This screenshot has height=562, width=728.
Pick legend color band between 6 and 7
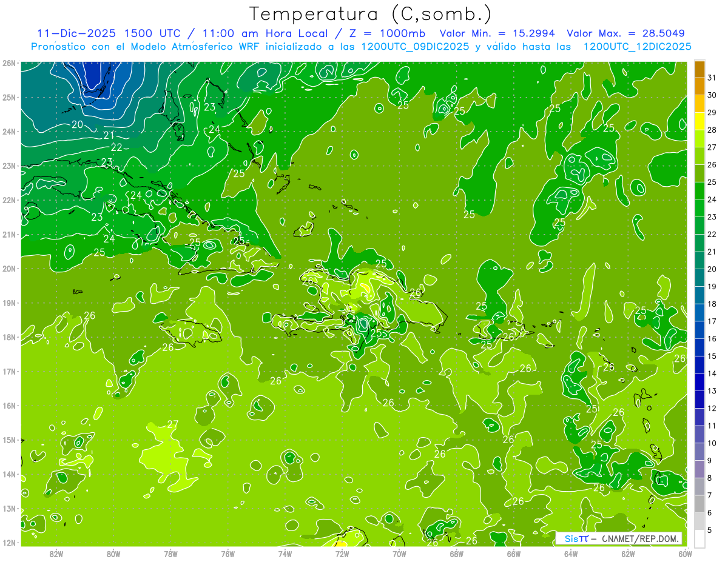tap(699, 504)
